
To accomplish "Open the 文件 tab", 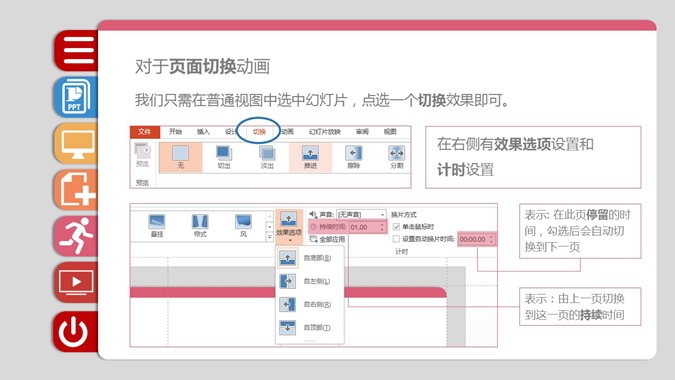I will pos(145,132).
